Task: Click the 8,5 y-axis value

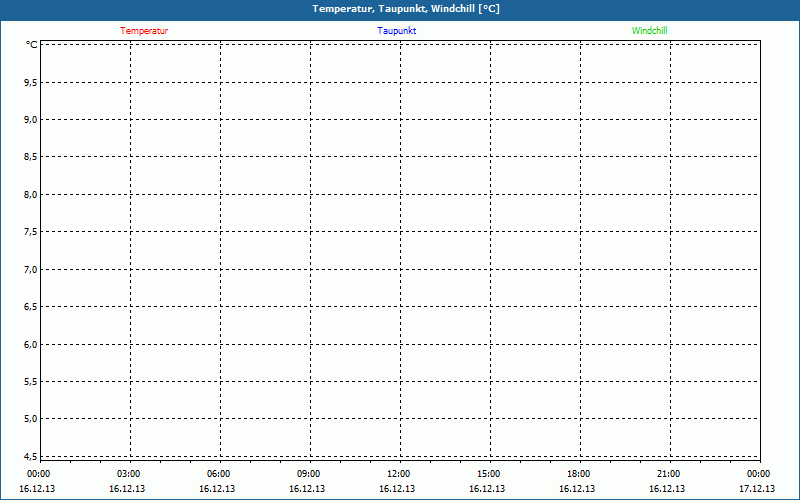Action: 31,157
